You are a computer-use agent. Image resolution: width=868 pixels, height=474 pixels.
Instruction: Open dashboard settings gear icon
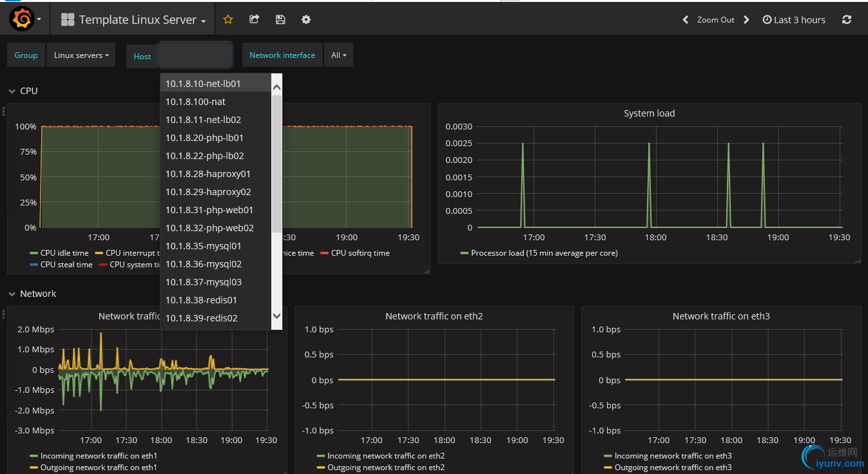point(306,20)
